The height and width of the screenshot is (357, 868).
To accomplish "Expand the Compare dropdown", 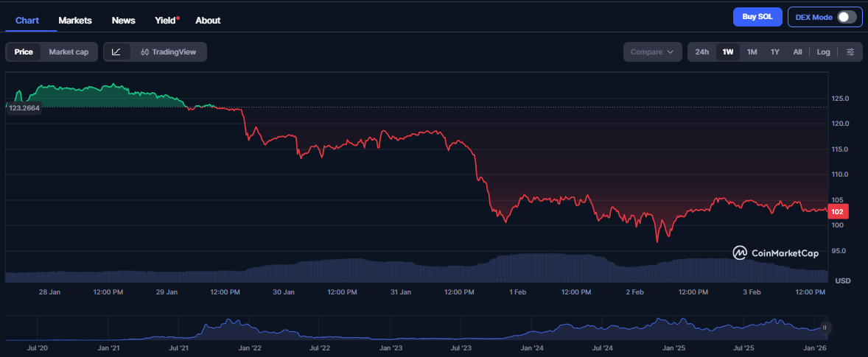I will click(x=653, y=52).
